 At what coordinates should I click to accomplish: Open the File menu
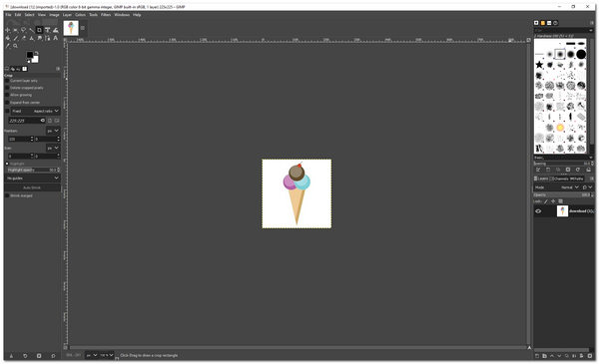8,15
